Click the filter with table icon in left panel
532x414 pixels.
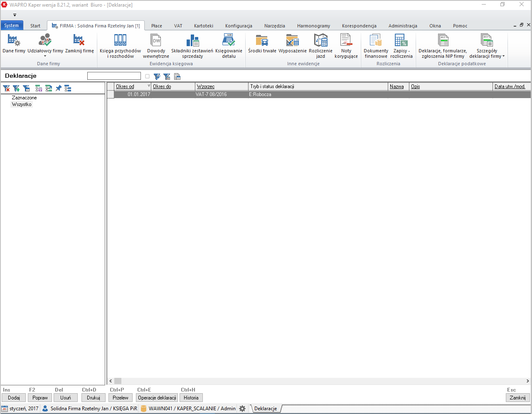point(26,88)
